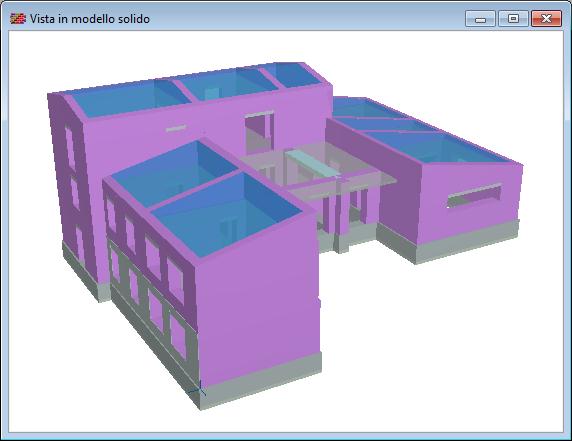Minimize the Vista in modello solido window
Screen dimensions: 572x441
[x=480, y=19]
